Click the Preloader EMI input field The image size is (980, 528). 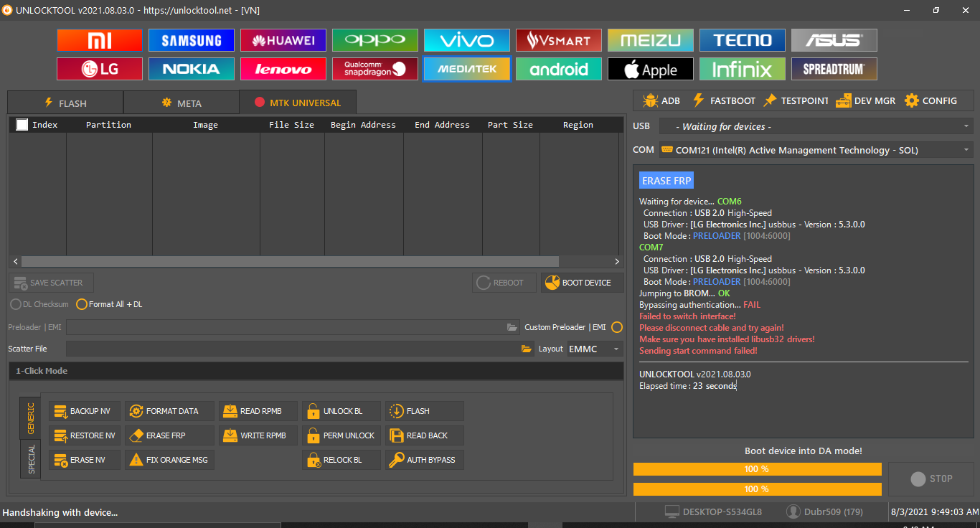(x=293, y=327)
